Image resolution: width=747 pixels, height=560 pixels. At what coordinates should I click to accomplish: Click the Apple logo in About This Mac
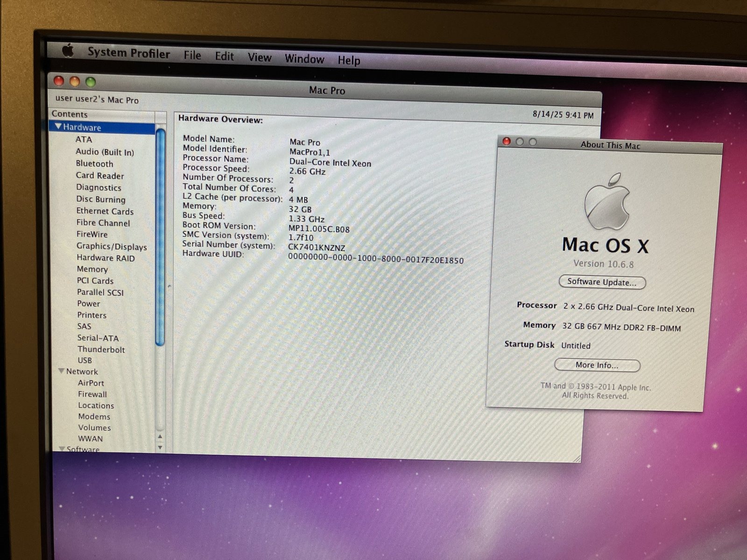pos(607,202)
